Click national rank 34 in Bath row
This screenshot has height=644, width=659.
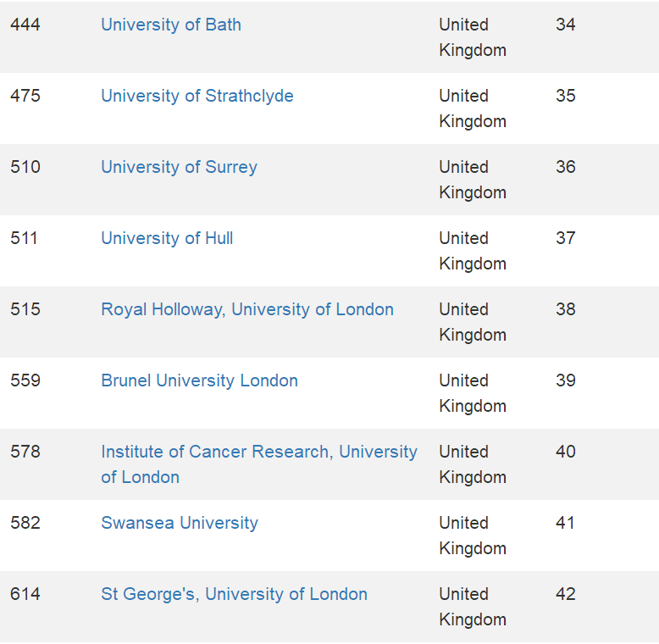click(566, 25)
